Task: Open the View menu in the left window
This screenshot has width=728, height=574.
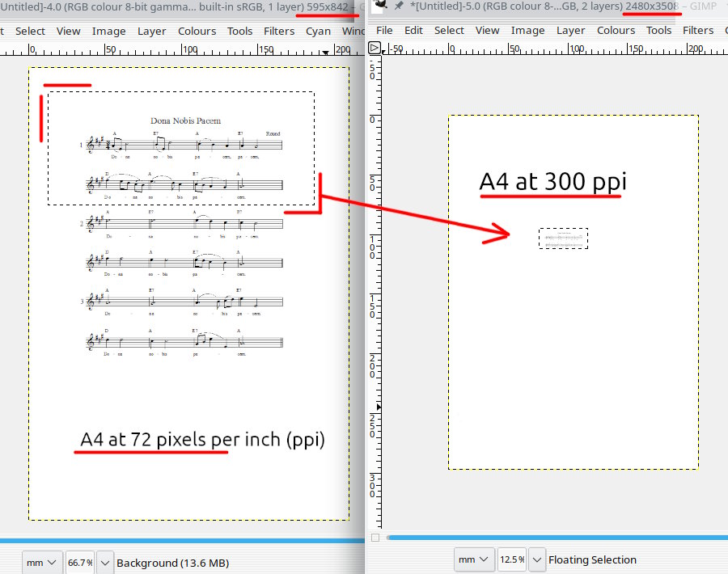Action: [x=68, y=31]
